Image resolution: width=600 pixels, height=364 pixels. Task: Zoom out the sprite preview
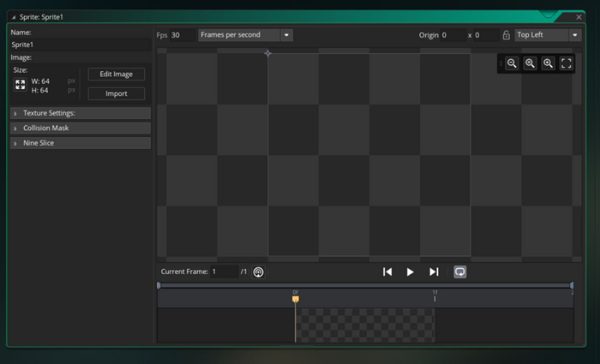(x=512, y=63)
